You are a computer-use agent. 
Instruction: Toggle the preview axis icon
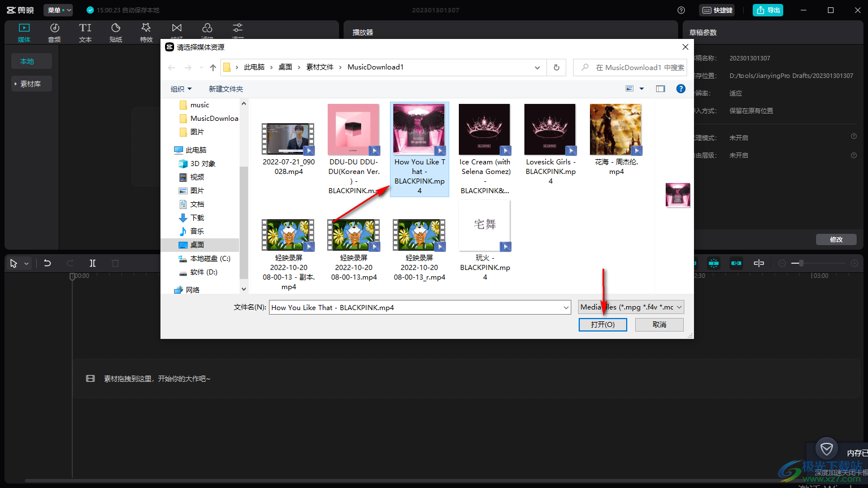759,263
